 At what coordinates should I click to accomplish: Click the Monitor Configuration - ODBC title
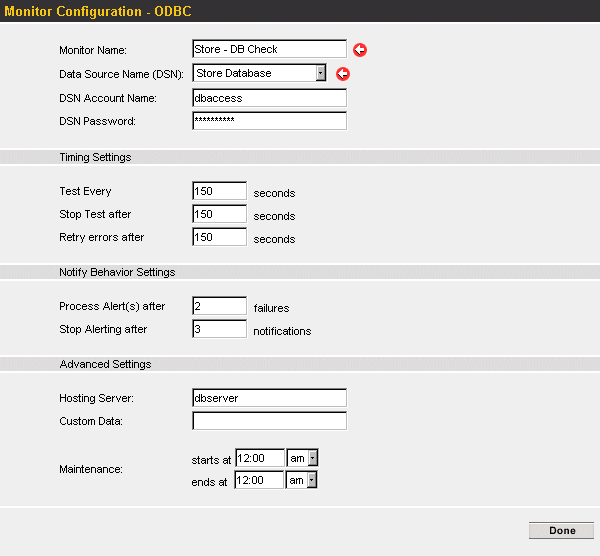[x=98, y=11]
